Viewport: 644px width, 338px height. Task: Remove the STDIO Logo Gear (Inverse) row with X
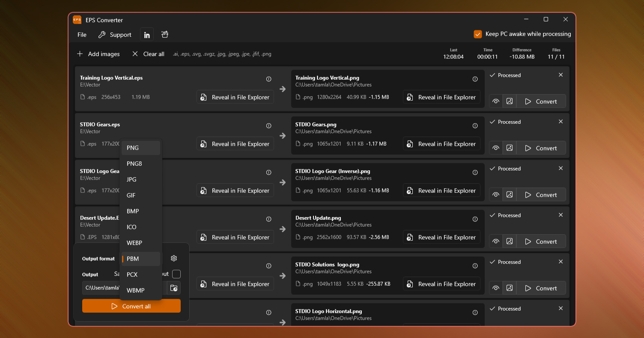coord(561,168)
